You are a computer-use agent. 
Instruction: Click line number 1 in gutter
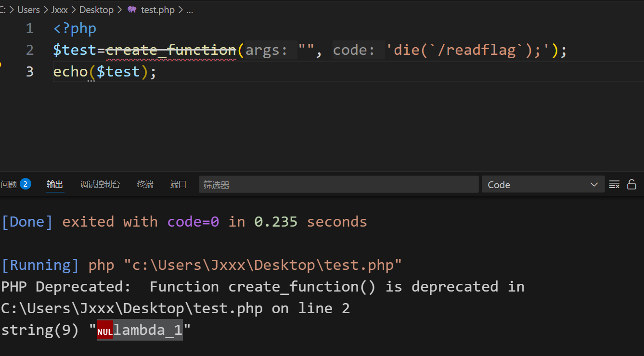tap(30, 29)
